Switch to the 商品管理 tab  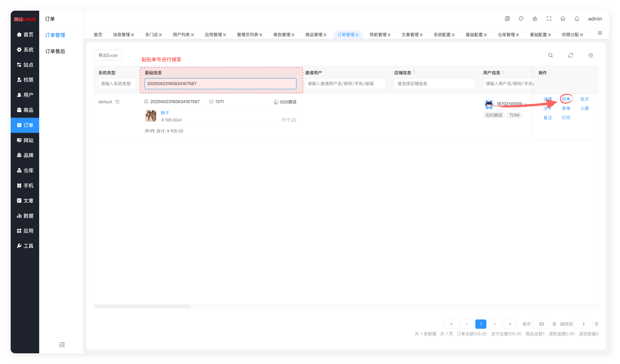[314, 35]
